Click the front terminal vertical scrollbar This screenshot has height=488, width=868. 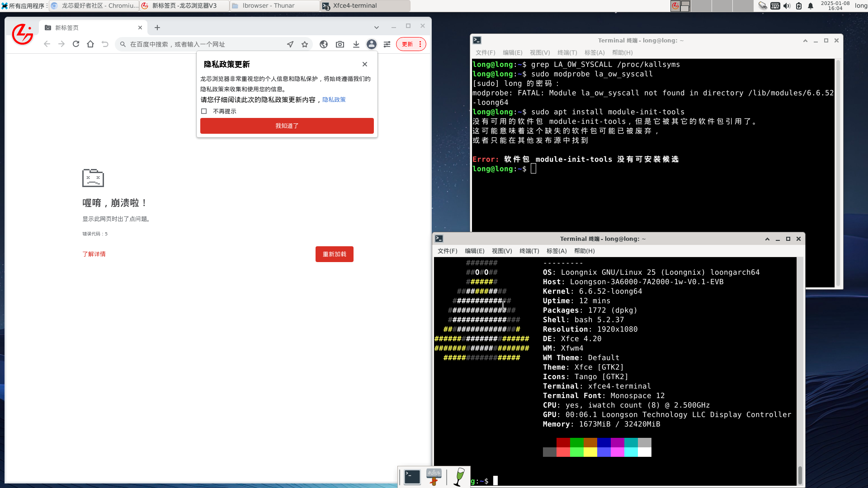[800, 371]
